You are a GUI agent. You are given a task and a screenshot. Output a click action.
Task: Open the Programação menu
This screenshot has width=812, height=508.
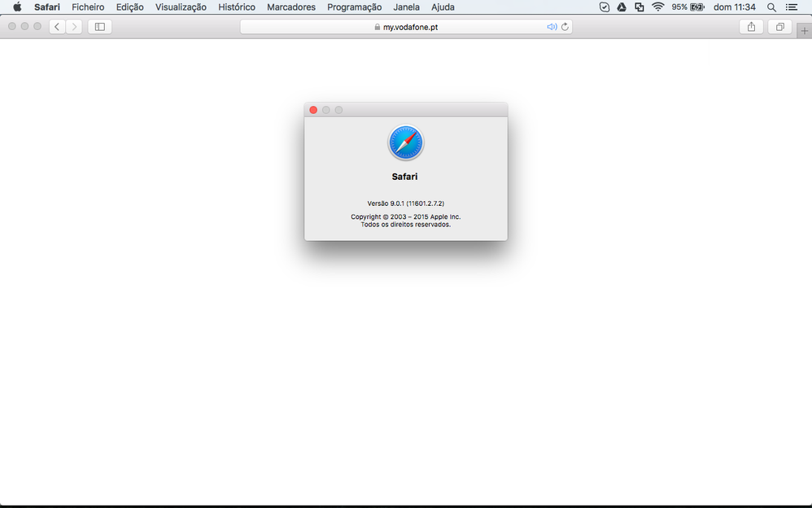click(354, 7)
